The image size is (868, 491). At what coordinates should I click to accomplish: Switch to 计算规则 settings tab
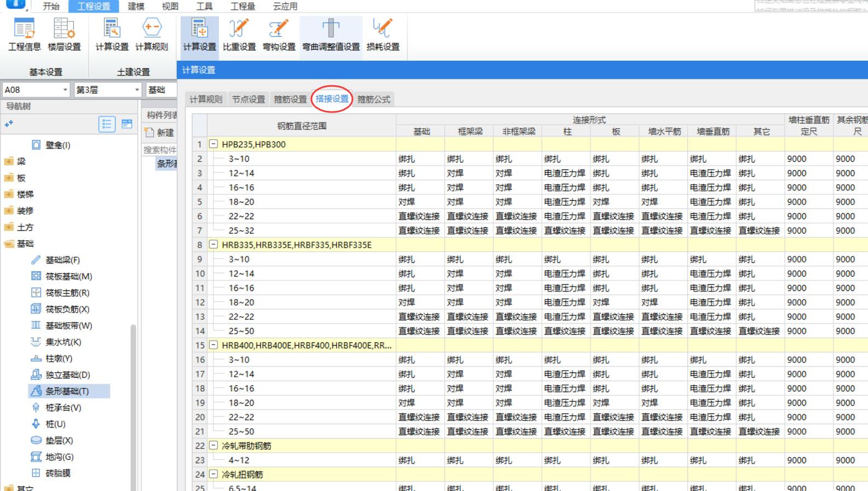click(206, 99)
